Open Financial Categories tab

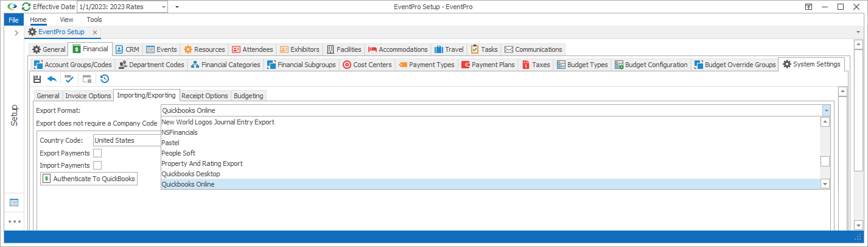pyautogui.click(x=226, y=65)
